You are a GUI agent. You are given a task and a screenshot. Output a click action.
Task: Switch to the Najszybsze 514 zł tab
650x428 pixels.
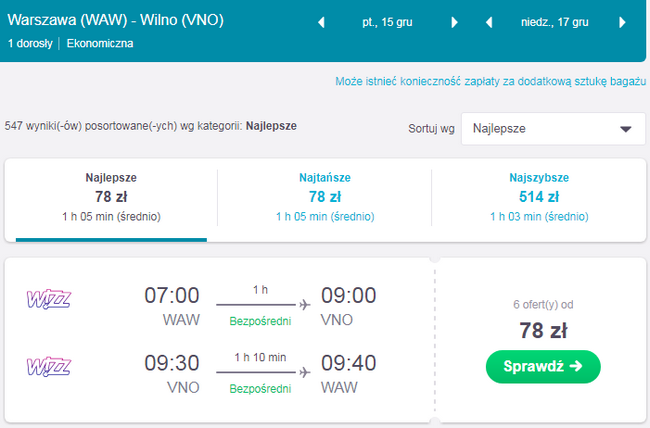pos(540,197)
